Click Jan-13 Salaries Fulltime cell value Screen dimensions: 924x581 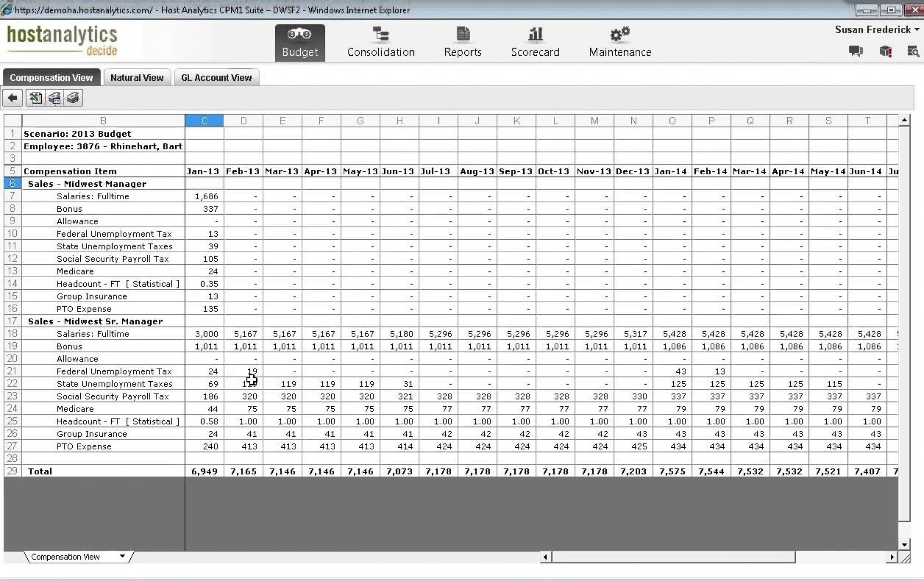(x=205, y=196)
